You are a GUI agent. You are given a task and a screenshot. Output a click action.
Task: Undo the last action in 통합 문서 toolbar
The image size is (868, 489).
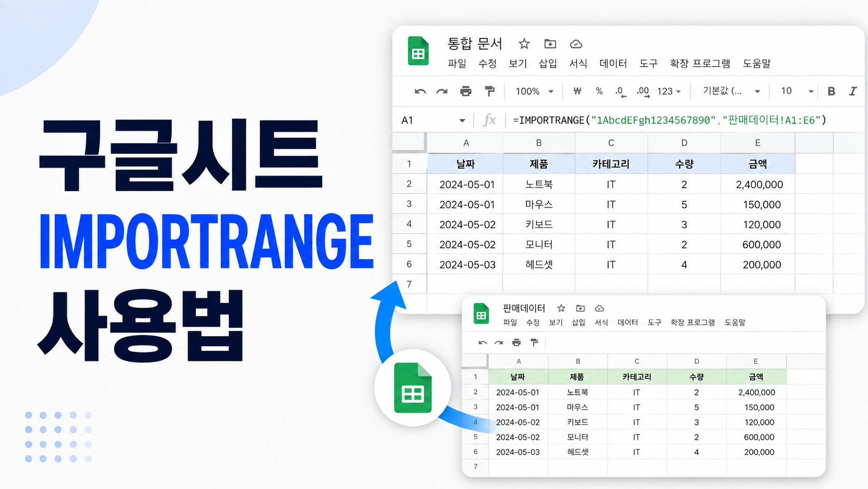coord(420,91)
